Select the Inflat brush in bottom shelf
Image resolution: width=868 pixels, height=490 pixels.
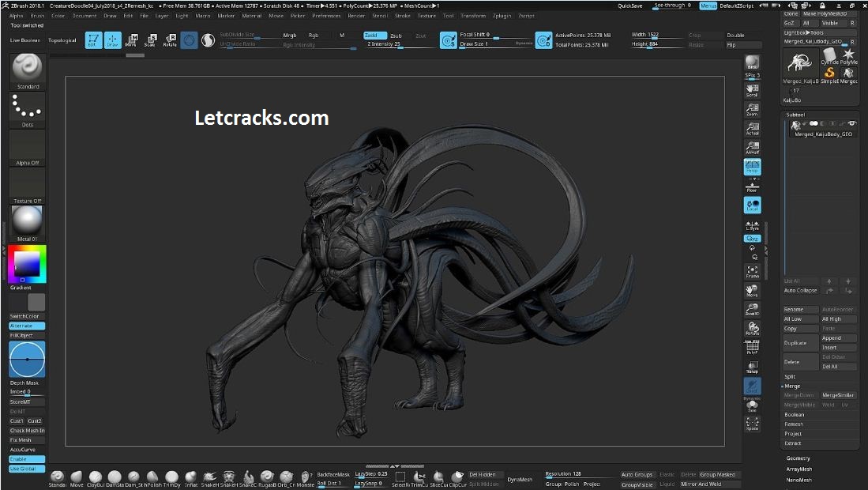click(191, 479)
